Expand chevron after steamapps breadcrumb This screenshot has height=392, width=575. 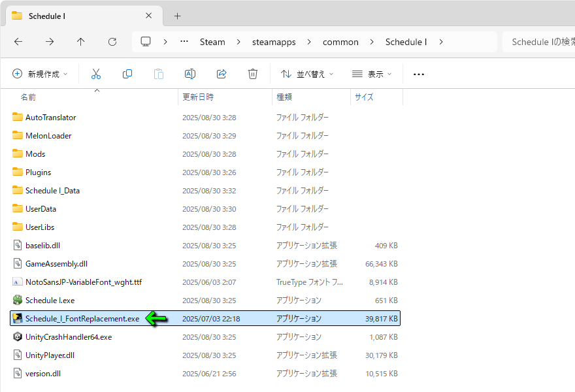coord(309,42)
